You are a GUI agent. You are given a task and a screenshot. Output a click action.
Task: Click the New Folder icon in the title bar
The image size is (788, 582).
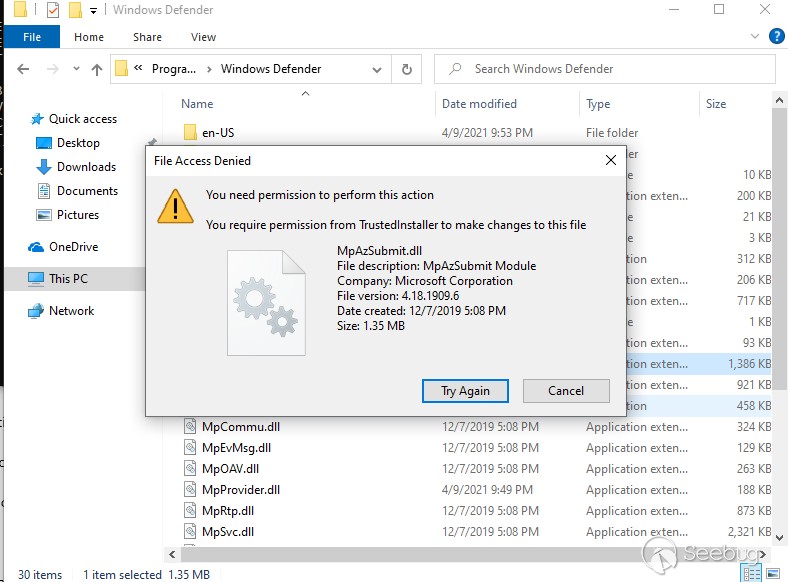click(x=74, y=10)
